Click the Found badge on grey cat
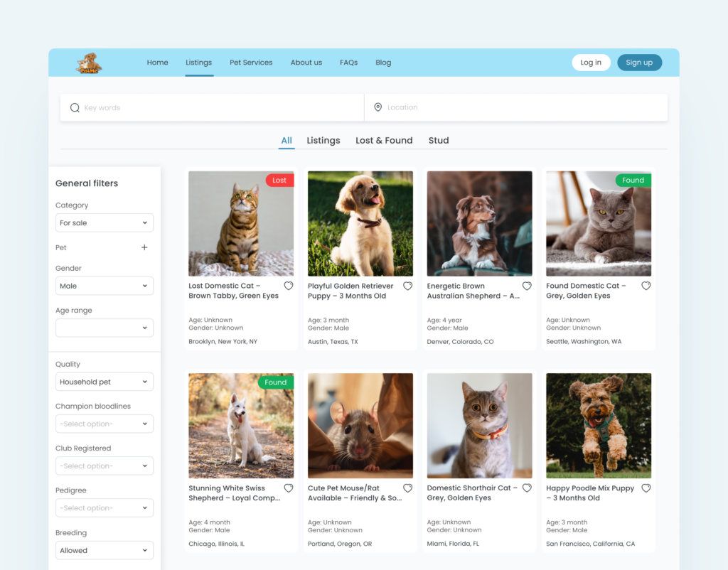 (633, 180)
